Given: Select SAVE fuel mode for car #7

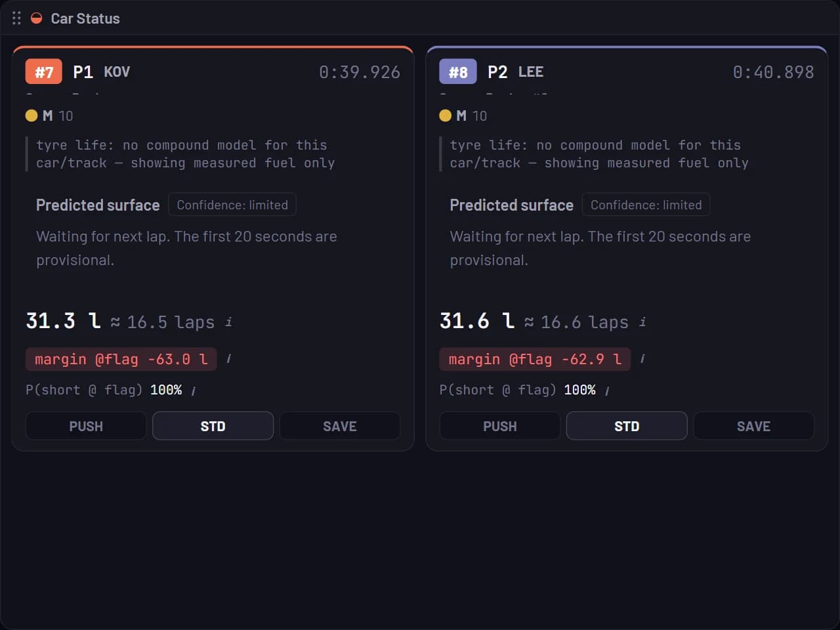Looking at the screenshot, I should [x=340, y=426].
